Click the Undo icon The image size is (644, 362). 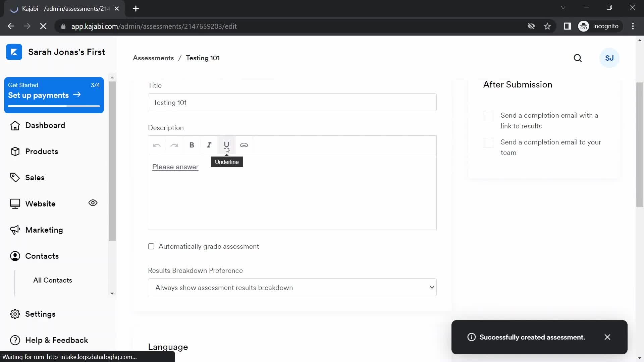tap(157, 145)
